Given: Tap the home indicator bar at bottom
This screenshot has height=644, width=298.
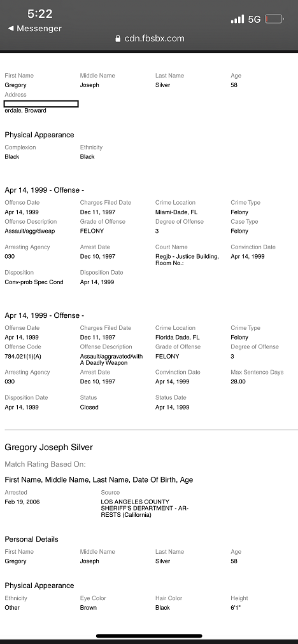Looking at the screenshot, I should coord(149,636).
